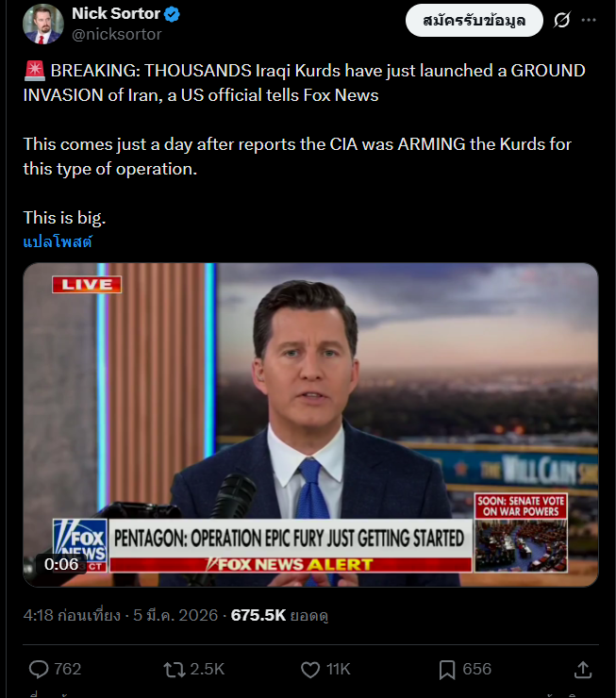616x698 pixels.
Task: Open the Grok explain icon
Action: coord(561,20)
